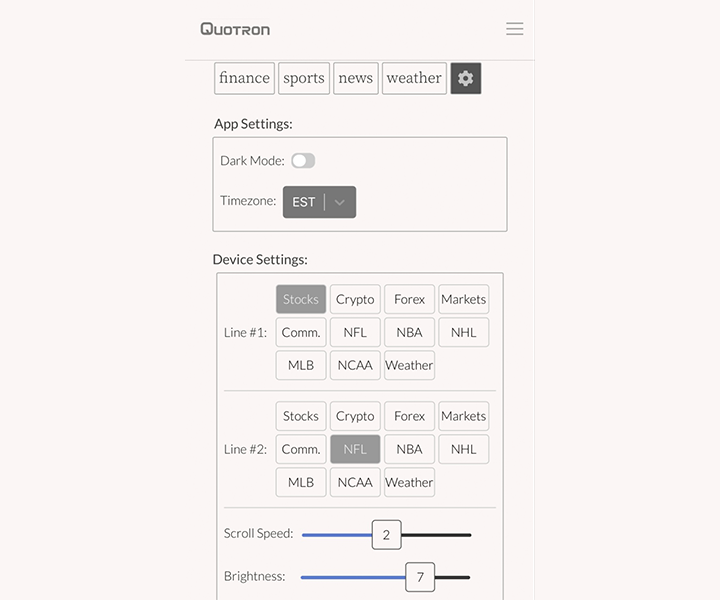The width and height of the screenshot is (720, 600).
Task: Set Line #1 to Weather
Action: pyautogui.click(x=409, y=365)
